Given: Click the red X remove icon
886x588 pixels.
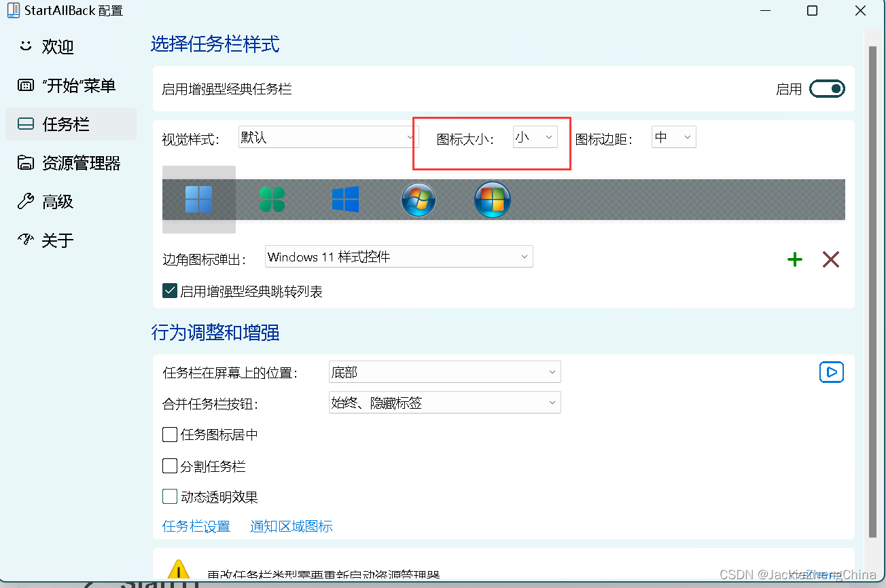Looking at the screenshot, I should 830,259.
